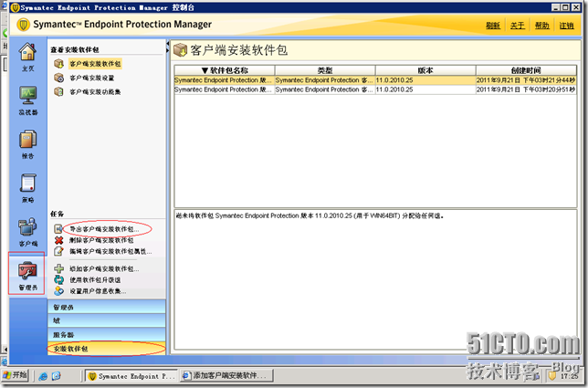Choose 添加客户端安装软件包 task
588x388 pixels.
pos(104,268)
